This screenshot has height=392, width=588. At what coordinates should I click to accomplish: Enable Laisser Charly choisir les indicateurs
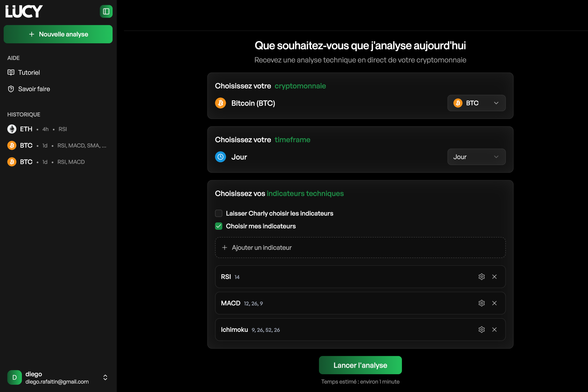pos(219,213)
